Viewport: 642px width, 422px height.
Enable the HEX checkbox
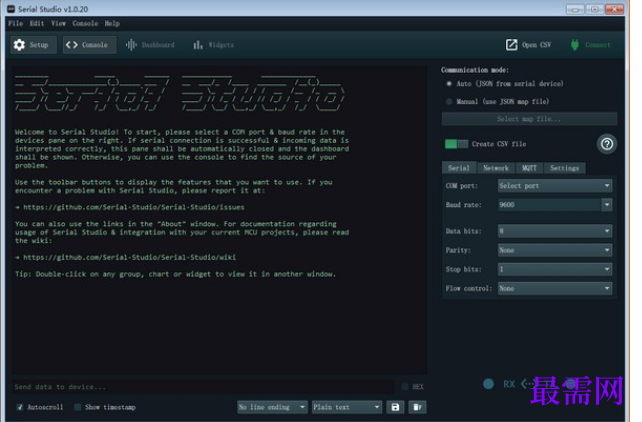[x=405, y=387]
